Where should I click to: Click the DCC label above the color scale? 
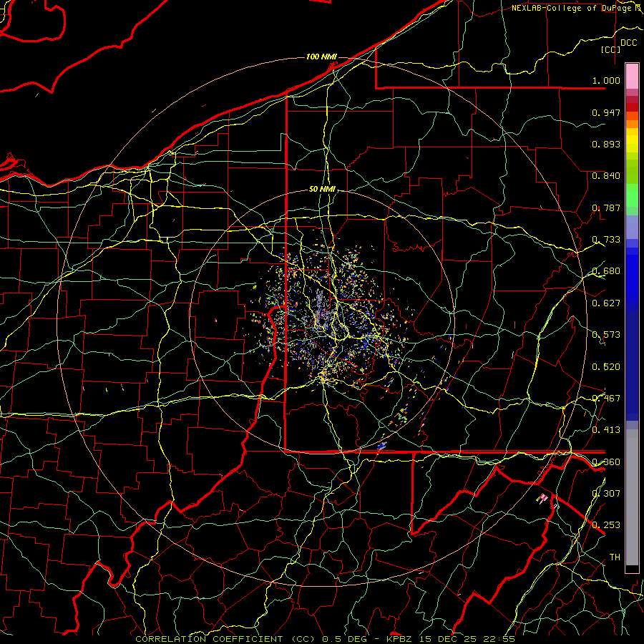(x=628, y=43)
